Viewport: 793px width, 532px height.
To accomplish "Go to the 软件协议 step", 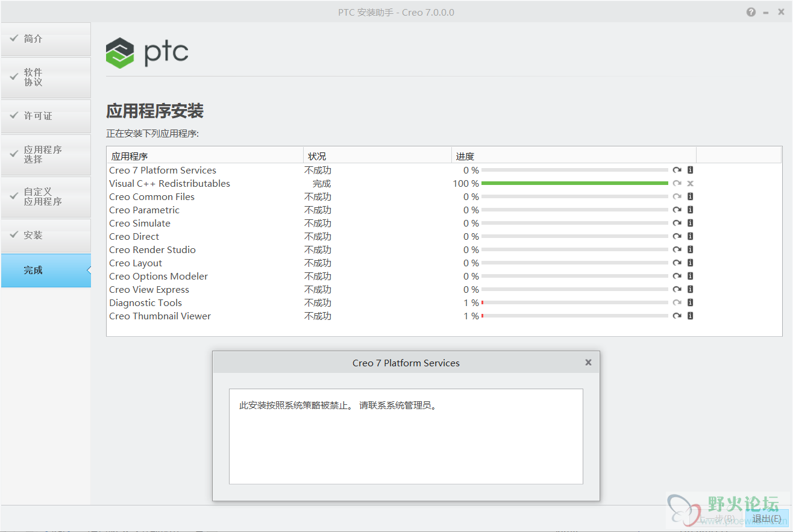I will tap(46, 78).
